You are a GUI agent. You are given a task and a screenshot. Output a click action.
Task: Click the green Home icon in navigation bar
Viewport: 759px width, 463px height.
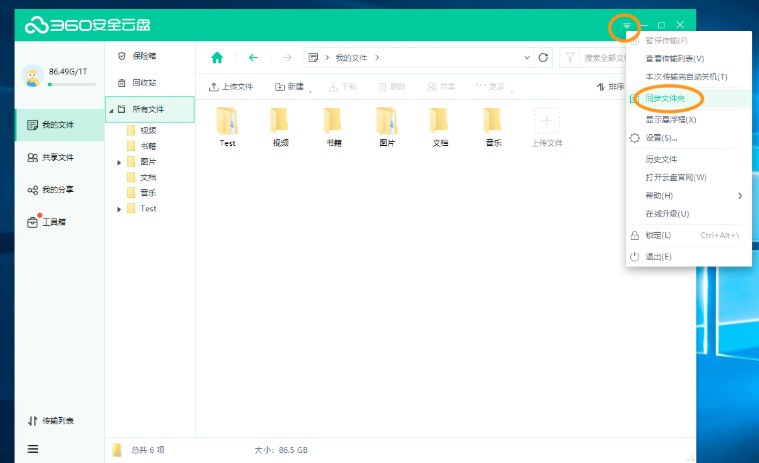point(217,58)
